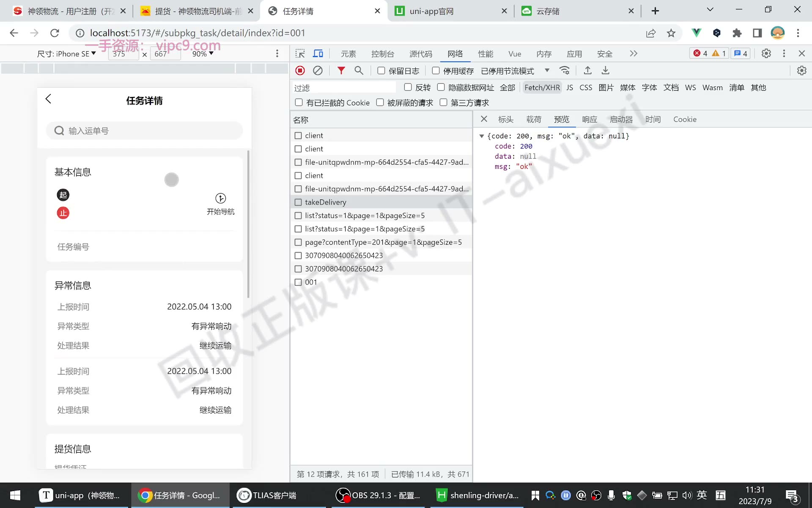Viewport: 812px width, 508px height.
Task: Select the takeDelivery network request
Action: tap(381, 202)
